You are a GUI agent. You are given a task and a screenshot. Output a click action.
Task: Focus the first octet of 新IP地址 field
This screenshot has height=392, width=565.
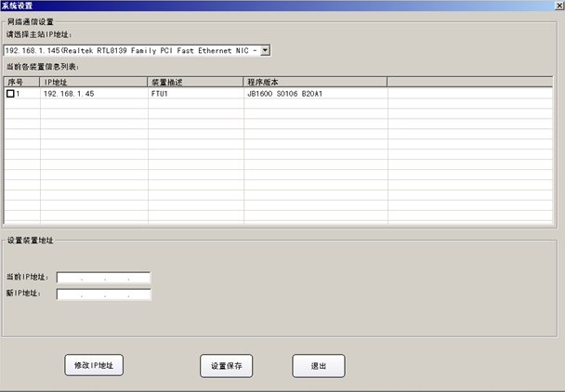point(69,294)
